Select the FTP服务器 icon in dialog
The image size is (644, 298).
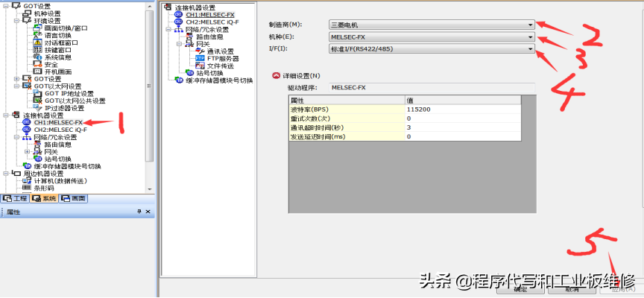(200, 58)
